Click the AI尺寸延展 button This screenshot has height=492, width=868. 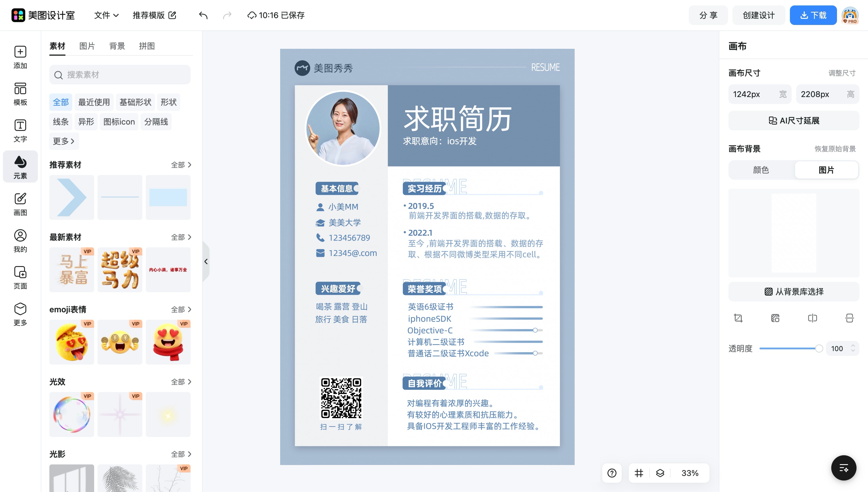tap(794, 121)
